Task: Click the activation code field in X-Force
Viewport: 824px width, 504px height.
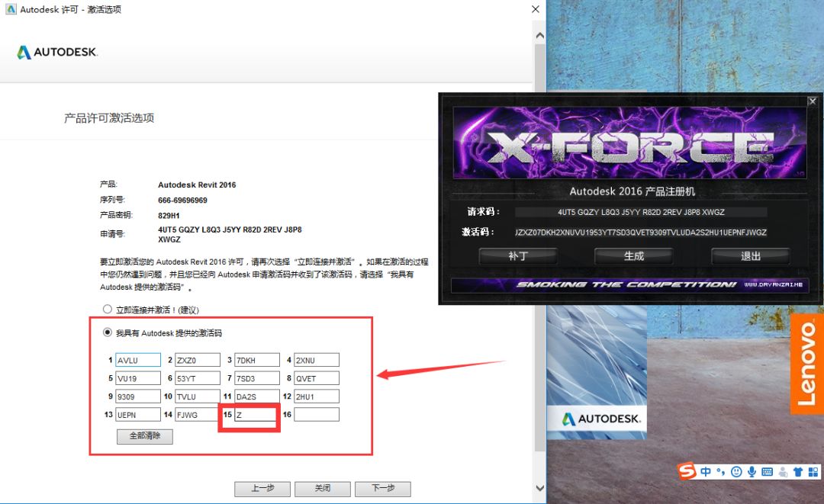Action: click(x=641, y=232)
